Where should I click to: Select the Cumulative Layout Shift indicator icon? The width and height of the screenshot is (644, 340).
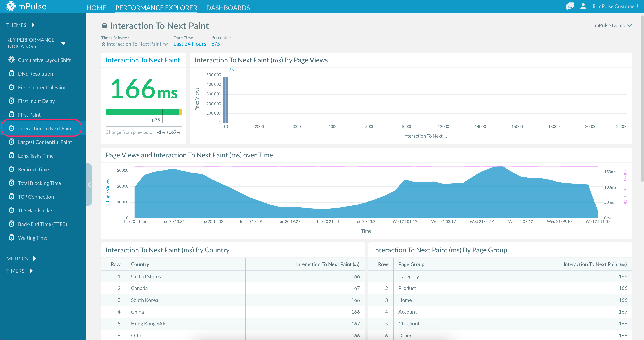click(x=12, y=60)
